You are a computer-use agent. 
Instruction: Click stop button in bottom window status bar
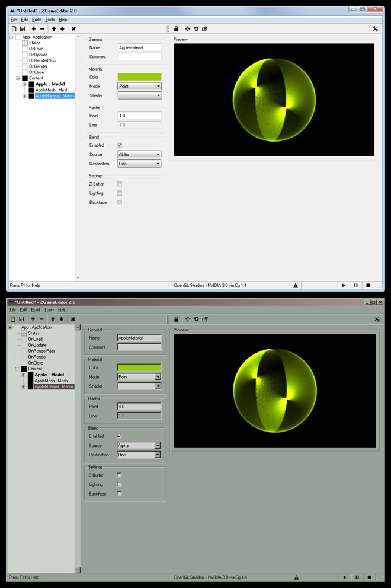[369, 577]
